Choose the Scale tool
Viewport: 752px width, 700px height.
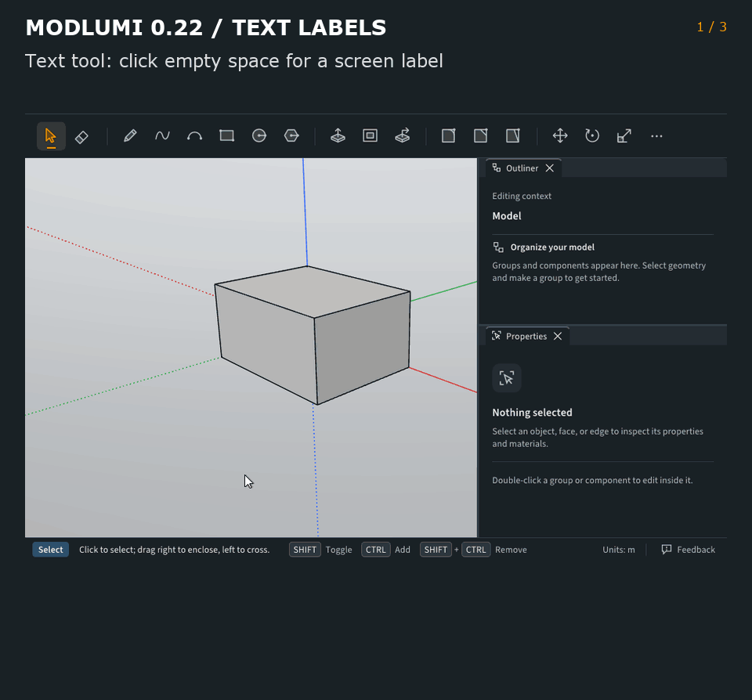[x=624, y=136]
